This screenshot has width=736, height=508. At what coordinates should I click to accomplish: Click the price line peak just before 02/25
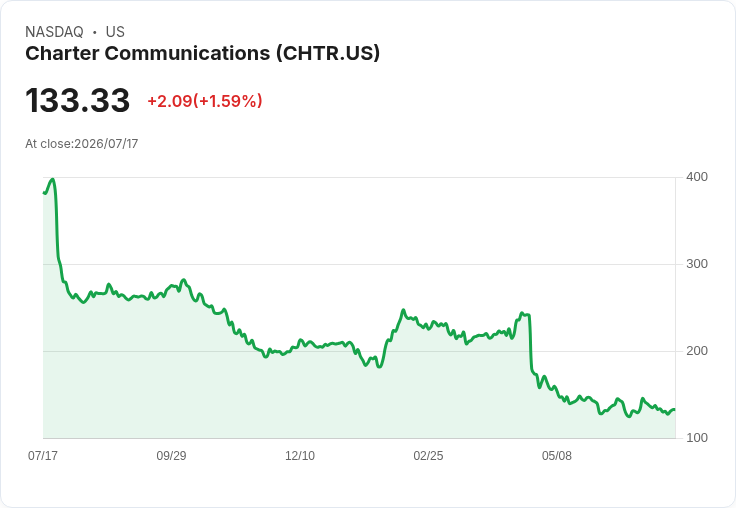point(403,310)
